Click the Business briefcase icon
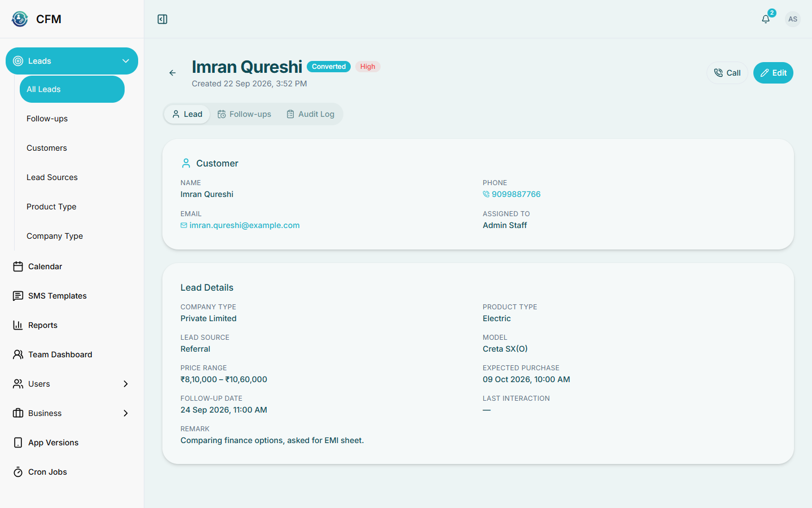 coord(18,413)
